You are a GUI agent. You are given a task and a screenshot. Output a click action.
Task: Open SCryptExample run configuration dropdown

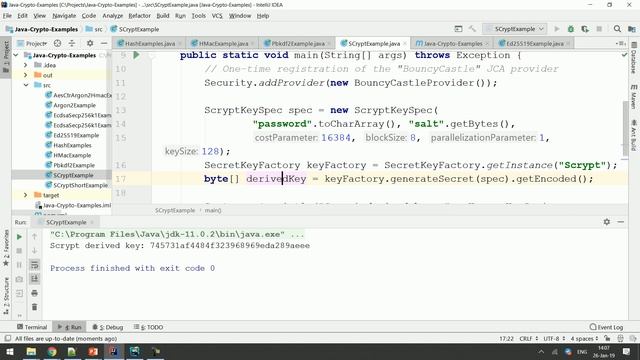pos(515,29)
